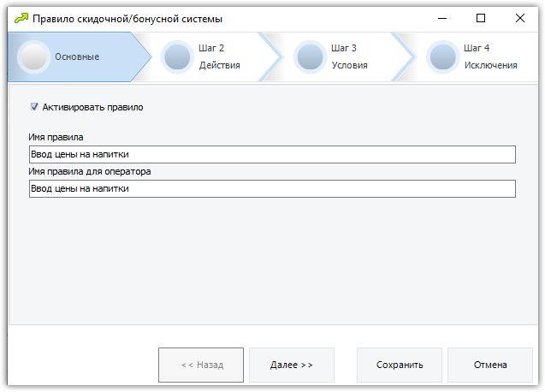Maximize the rule dialog window
Viewport: 545px width, 392px height.
pyautogui.click(x=481, y=19)
